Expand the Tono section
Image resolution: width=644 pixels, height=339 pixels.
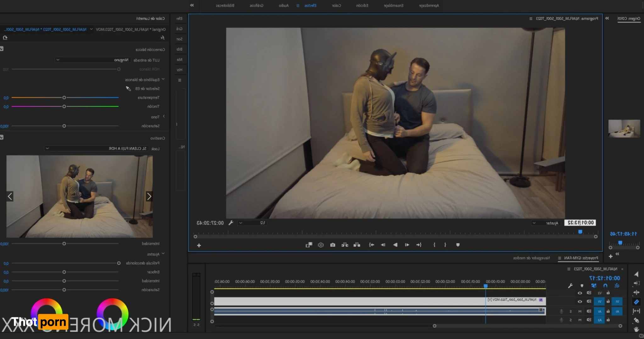[x=164, y=117]
